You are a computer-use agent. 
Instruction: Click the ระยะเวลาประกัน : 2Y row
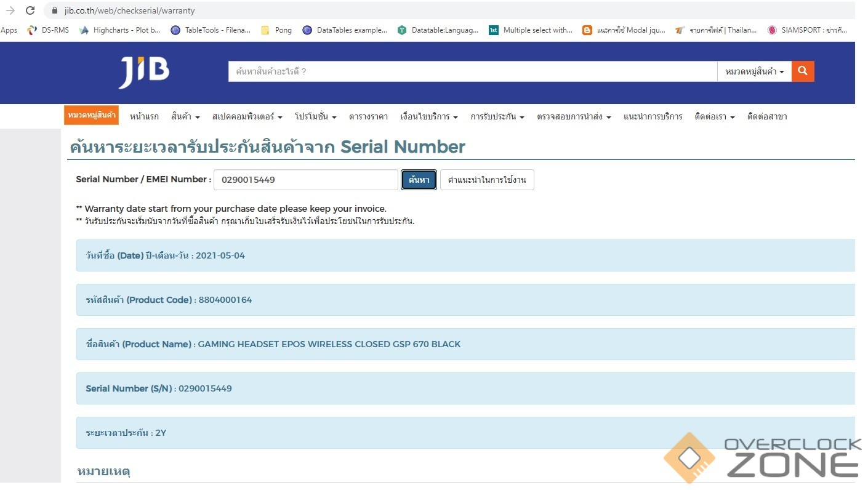(x=465, y=433)
